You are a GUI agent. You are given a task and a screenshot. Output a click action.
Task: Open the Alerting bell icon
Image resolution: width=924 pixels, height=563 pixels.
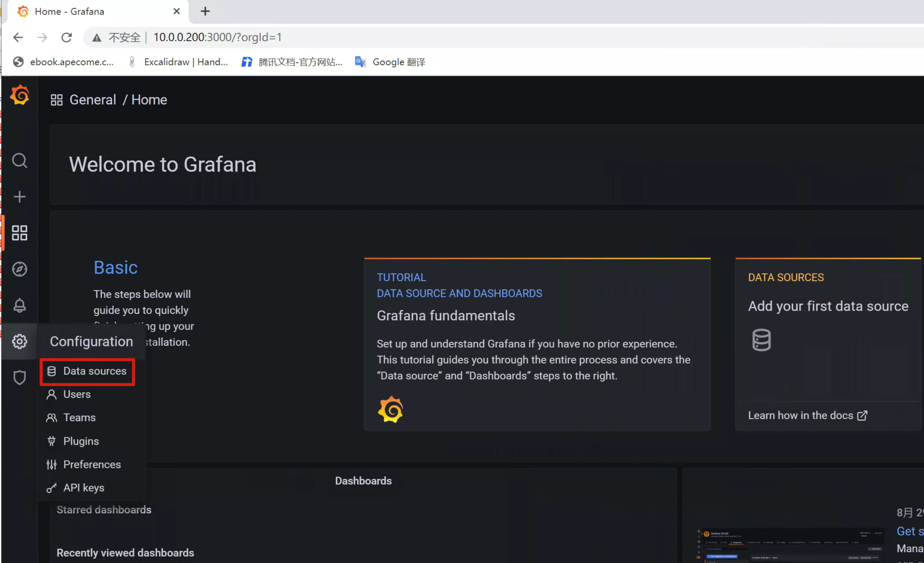tap(20, 305)
